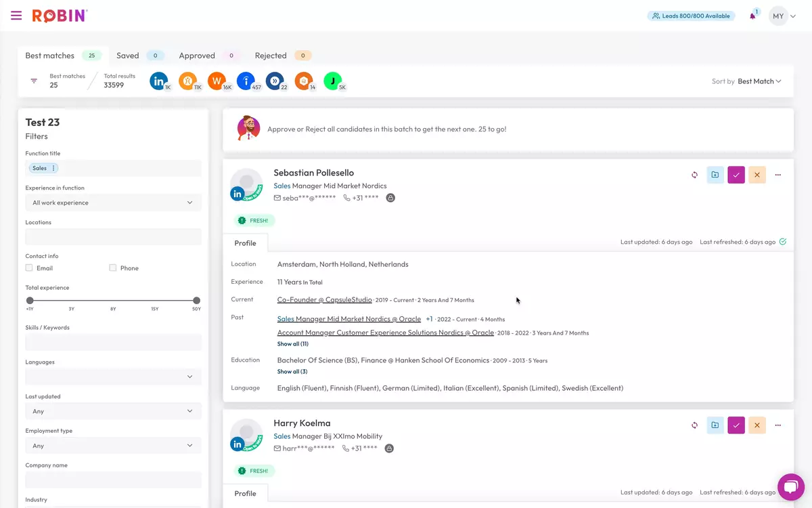This screenshot has height=508, width=812.
Task: Click Show all (11) past positions
Action: point(292,344)
